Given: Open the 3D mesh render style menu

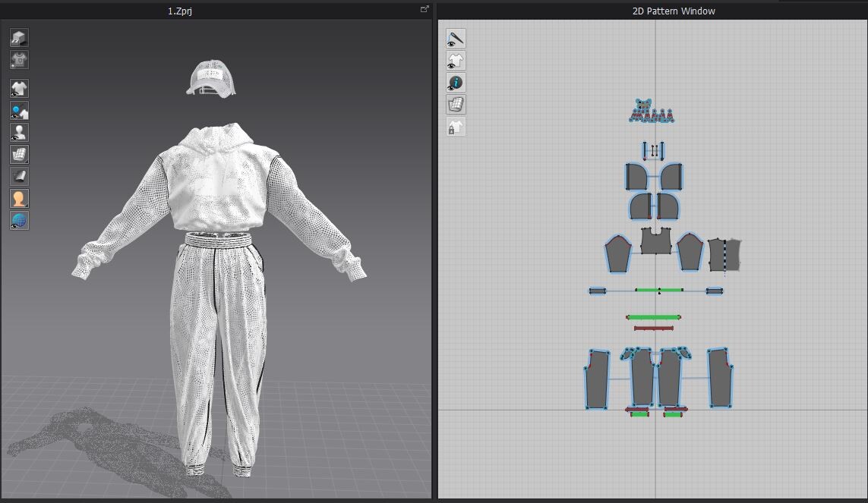Looking at the screenshot, I should point(19,155).
